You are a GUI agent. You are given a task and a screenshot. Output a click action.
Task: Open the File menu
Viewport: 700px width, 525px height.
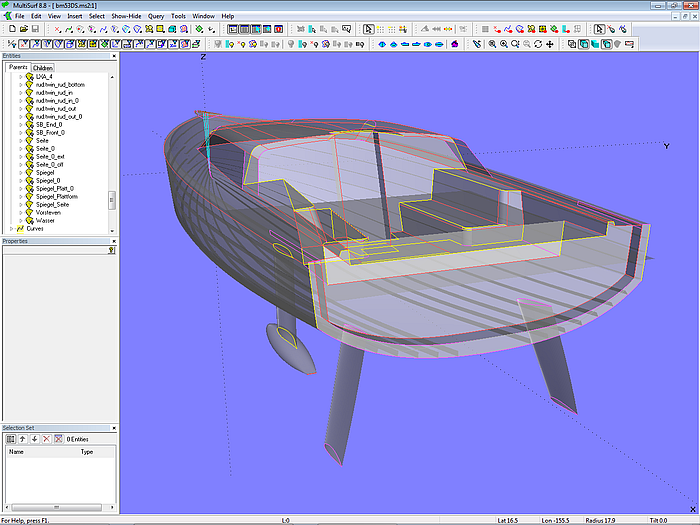coord(20,16)
